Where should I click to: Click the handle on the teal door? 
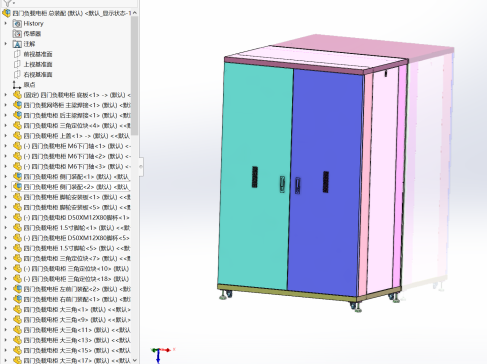tap(282, 184)
